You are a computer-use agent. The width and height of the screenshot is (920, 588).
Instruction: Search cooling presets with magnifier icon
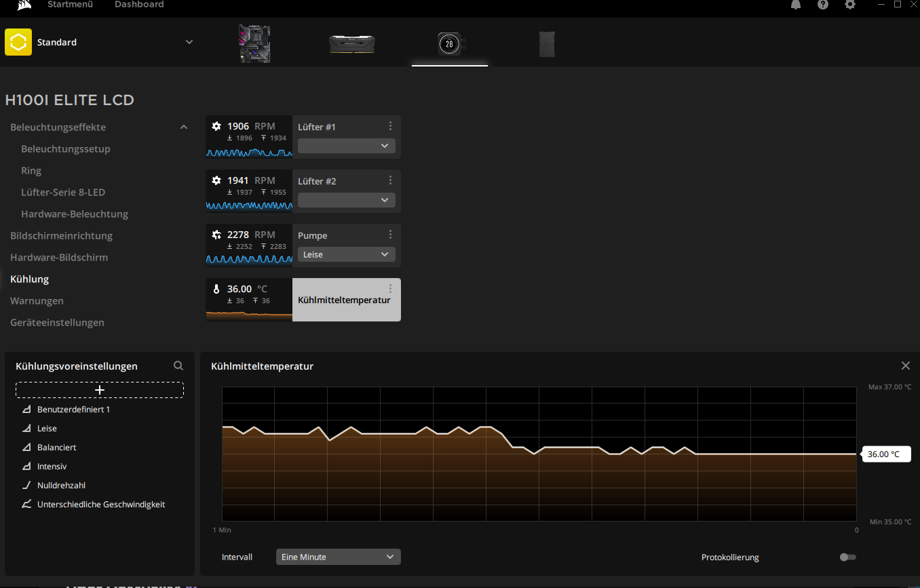tap(178, 366)
